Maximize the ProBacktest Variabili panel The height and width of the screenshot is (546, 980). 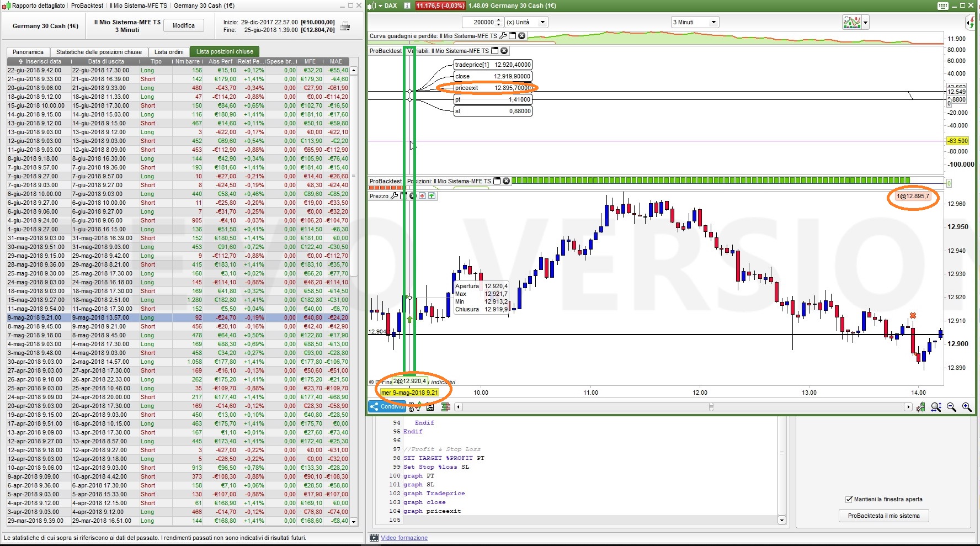point(494,51)
